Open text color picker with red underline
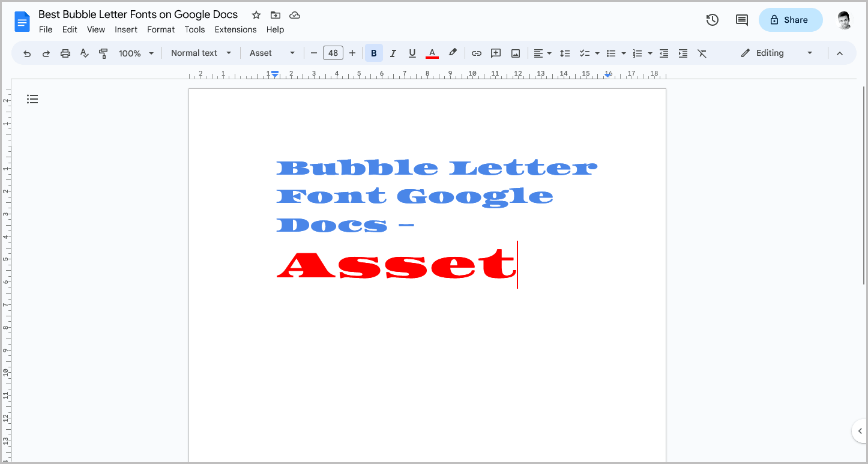 [432, 53]
